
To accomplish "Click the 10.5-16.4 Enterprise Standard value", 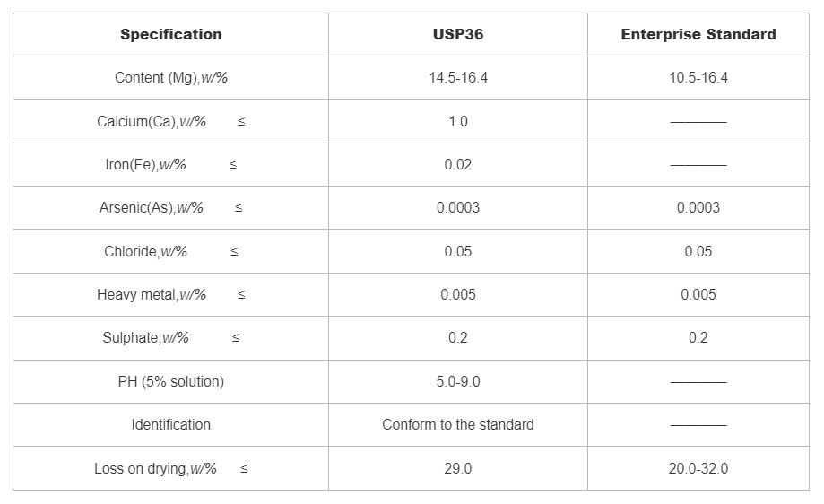I will click(698, 78).
